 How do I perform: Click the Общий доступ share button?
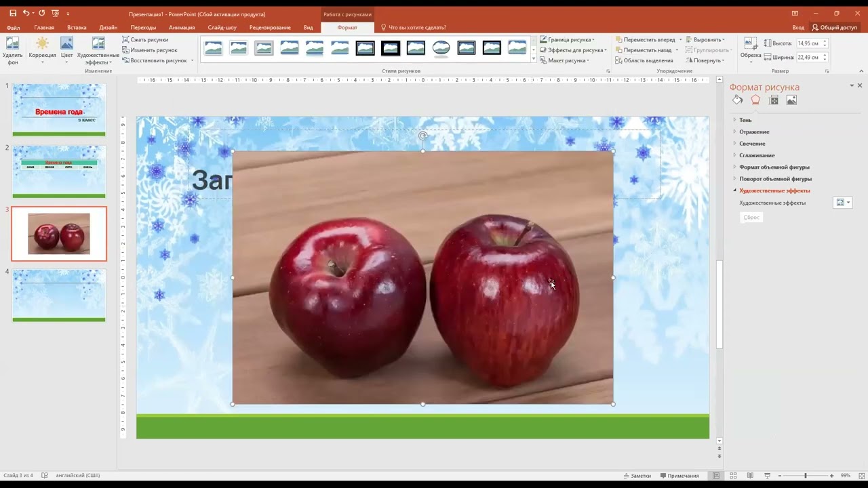(835, 28)
